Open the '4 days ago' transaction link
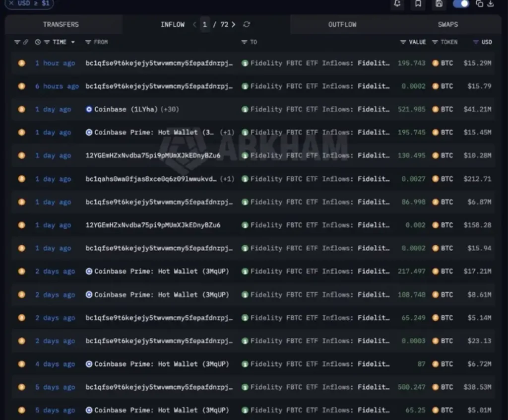 pos(55,364)
